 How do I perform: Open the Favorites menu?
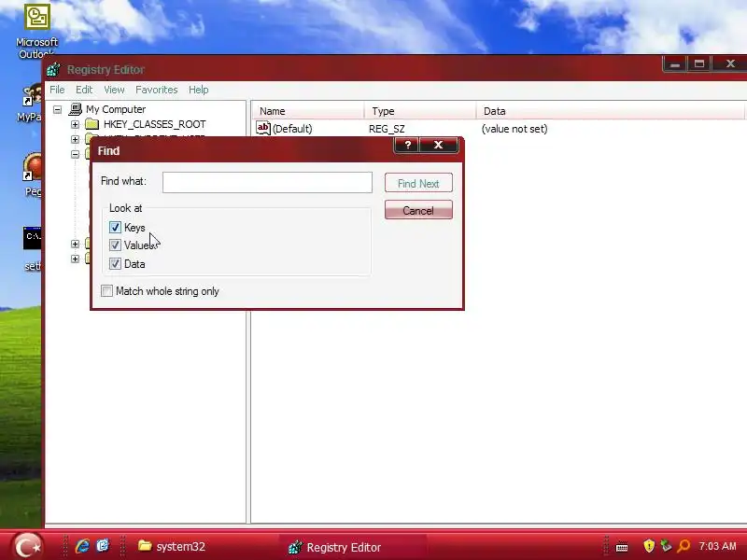tap(156, 90)
